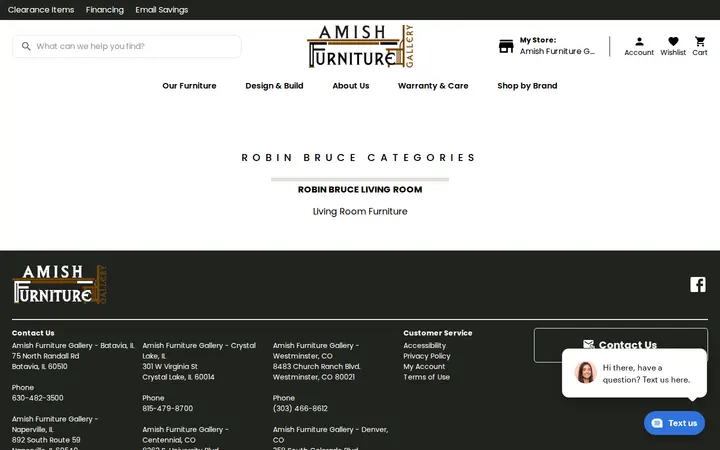Click the 892 South Route 59 address

46,440
